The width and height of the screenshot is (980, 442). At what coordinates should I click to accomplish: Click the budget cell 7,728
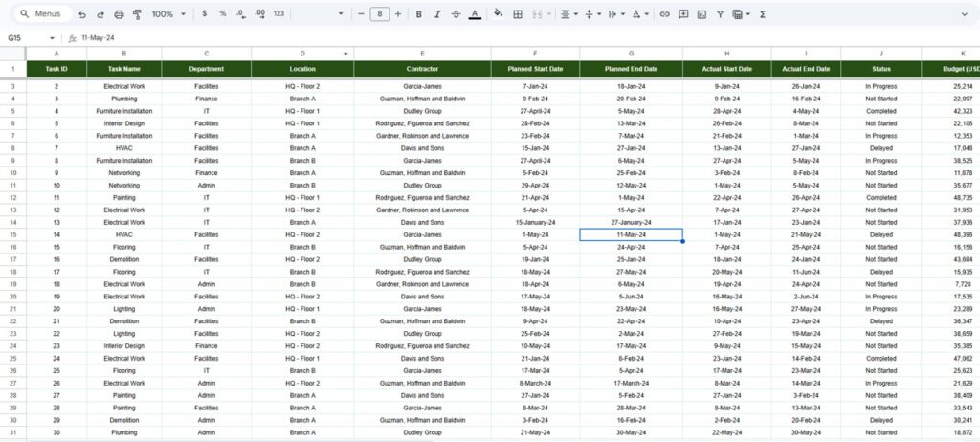(x=950, y=284)
